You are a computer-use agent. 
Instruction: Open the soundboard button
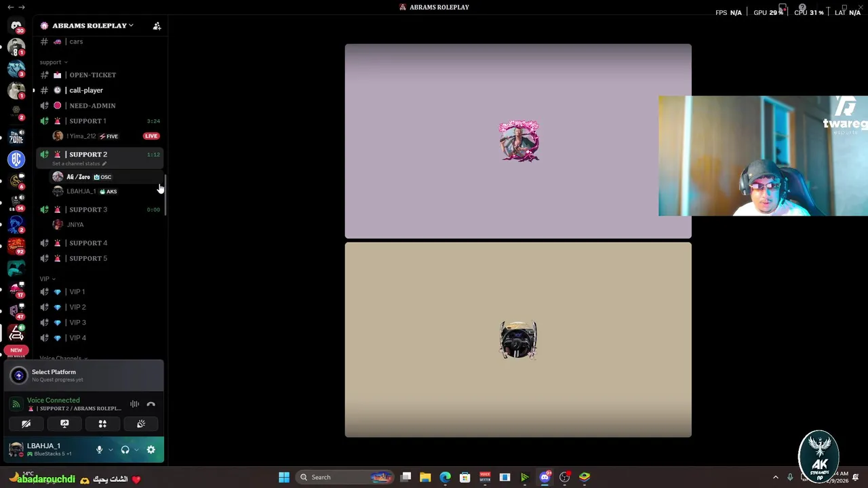(x=141, y=424)
